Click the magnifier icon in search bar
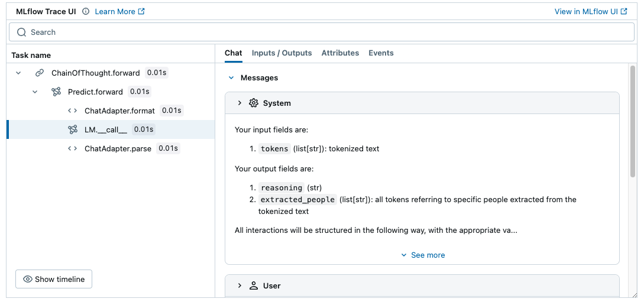The image size is (644, 305). pos(21,32)
